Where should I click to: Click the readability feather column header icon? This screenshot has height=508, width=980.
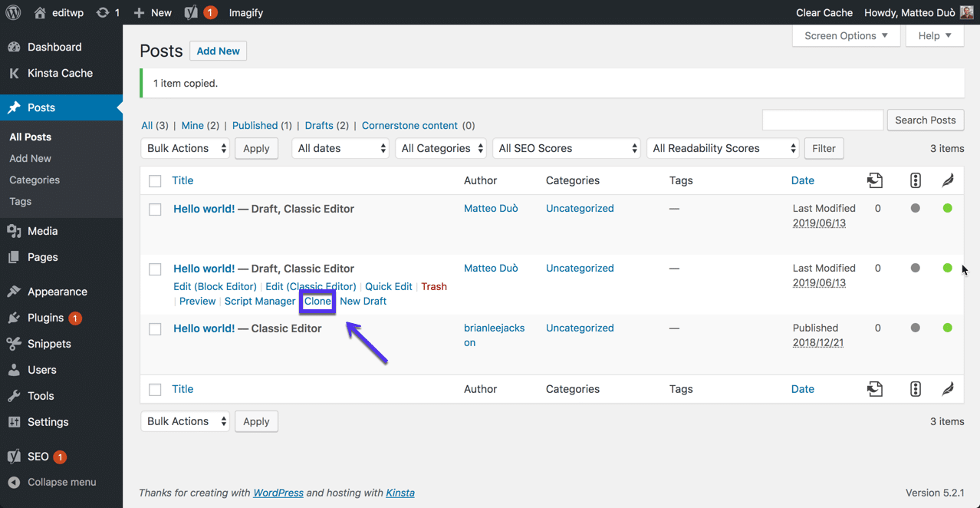tap(948, 180)
